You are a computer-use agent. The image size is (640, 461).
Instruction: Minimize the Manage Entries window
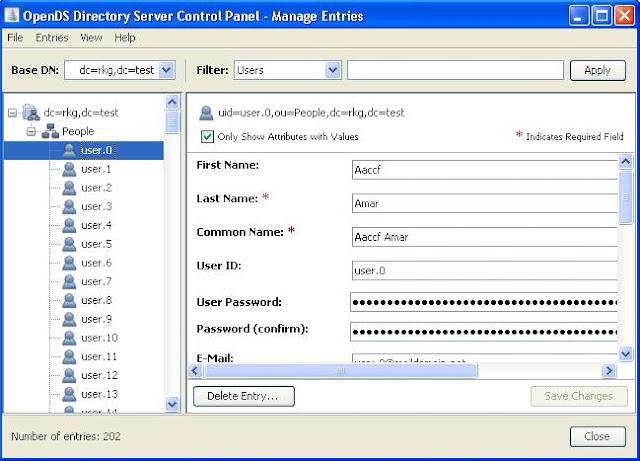click(x=578, y=16)
